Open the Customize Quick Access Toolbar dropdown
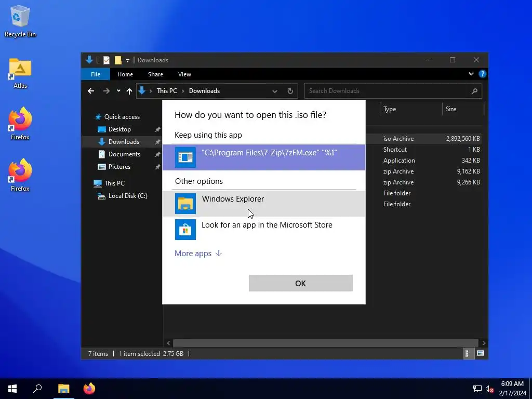The width and height of the screenshot is (532, 399). [x=127, y=60]
